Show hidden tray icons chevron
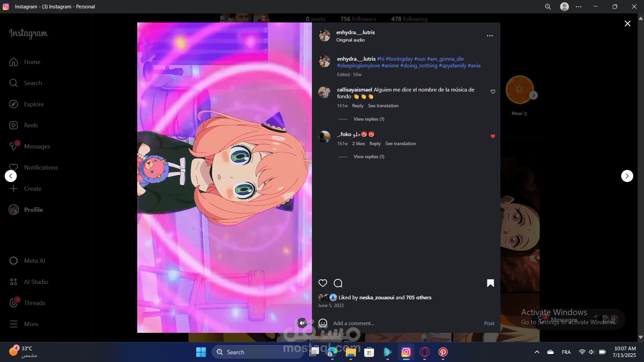 click(x=537, y=352)
